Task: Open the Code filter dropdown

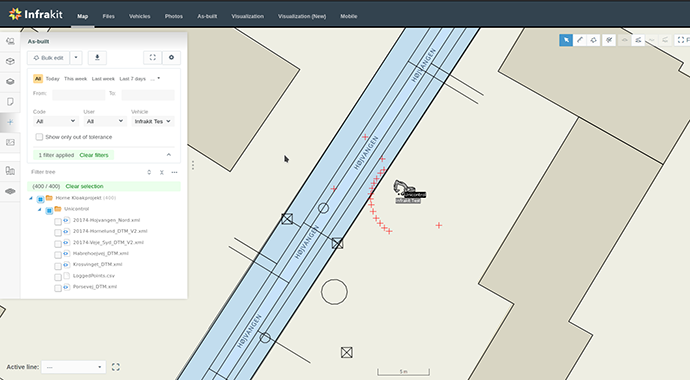Action: (55, 121)
